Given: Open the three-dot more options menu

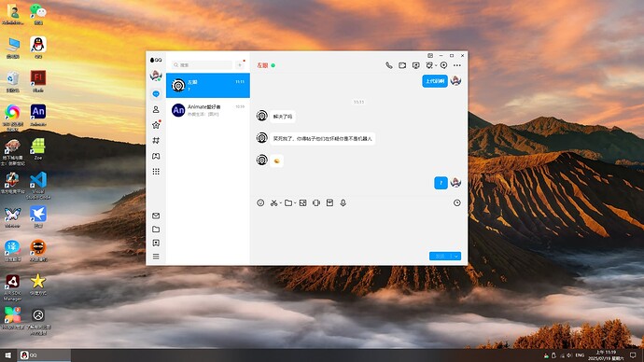Looking at the screenshot, I should (x=456, y=65).
